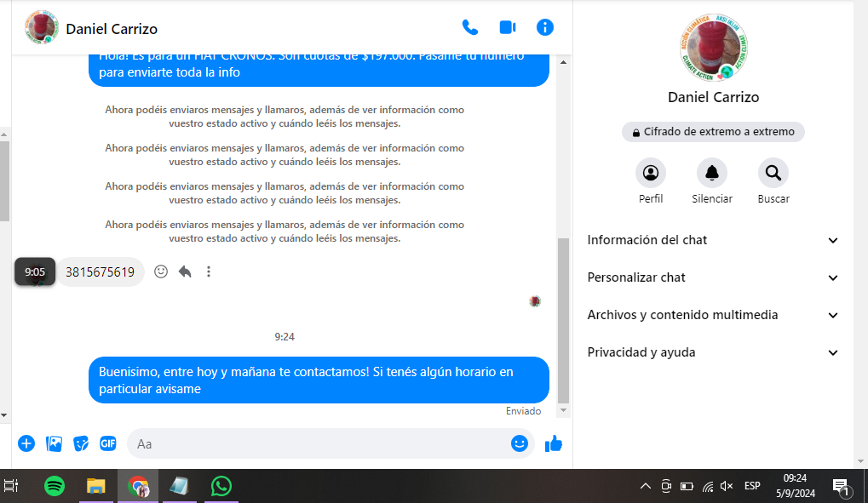
Task: Send a thumbs-up like
Action: pos(554,443)
